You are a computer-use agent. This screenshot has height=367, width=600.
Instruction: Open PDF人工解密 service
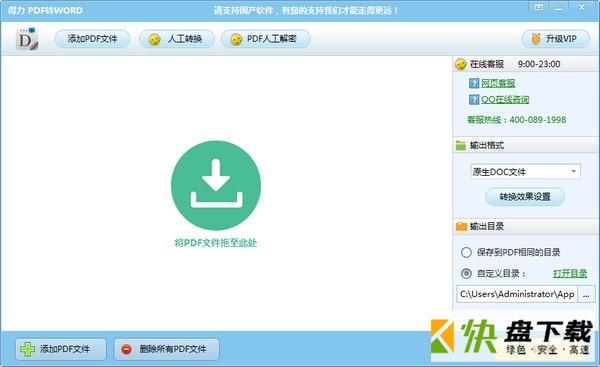point(266,39)
